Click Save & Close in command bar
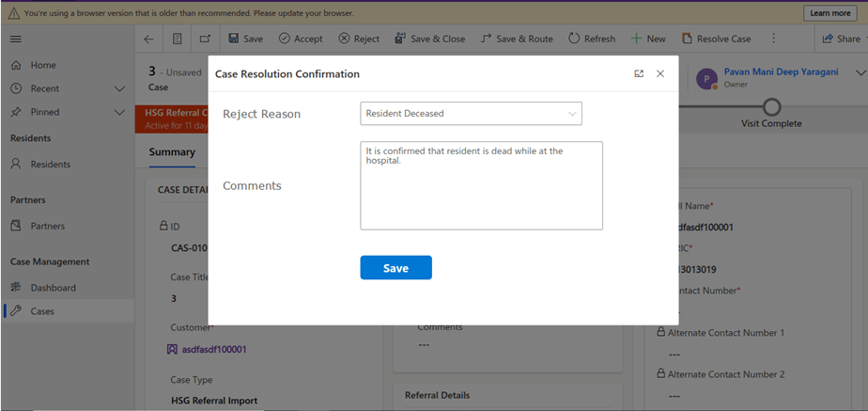The height and width of the screenshot is (411, 868). point(429,39)
